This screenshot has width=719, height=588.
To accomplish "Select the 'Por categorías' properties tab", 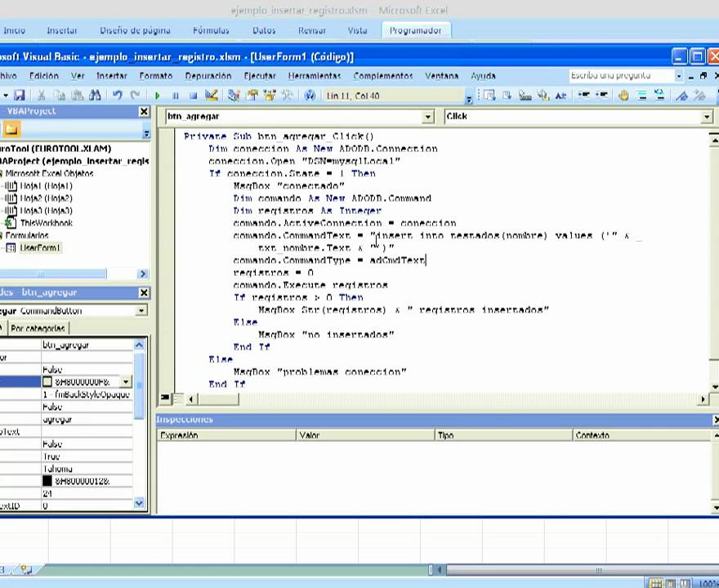I will click(x=38, y=328).
